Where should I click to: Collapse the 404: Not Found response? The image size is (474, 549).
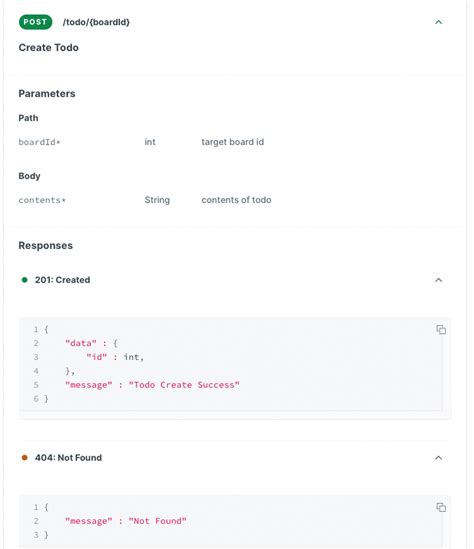coord(438,458)
